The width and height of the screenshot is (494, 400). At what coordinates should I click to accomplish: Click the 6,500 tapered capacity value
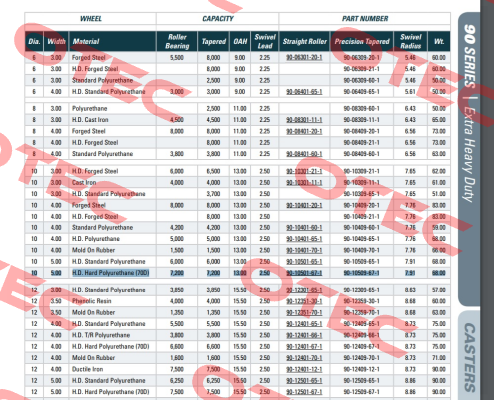(x=213, y=171)
